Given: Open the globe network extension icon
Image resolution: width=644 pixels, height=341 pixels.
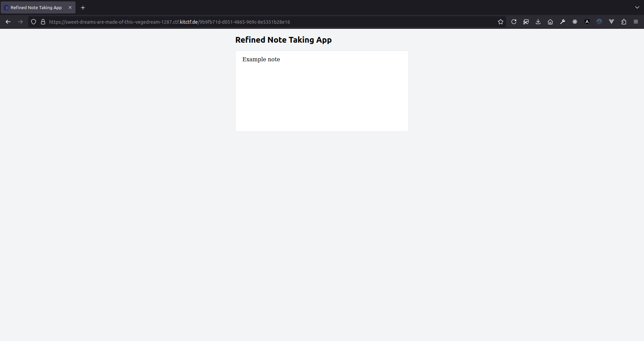Looking at the screenshot, I should click(599, 21).
